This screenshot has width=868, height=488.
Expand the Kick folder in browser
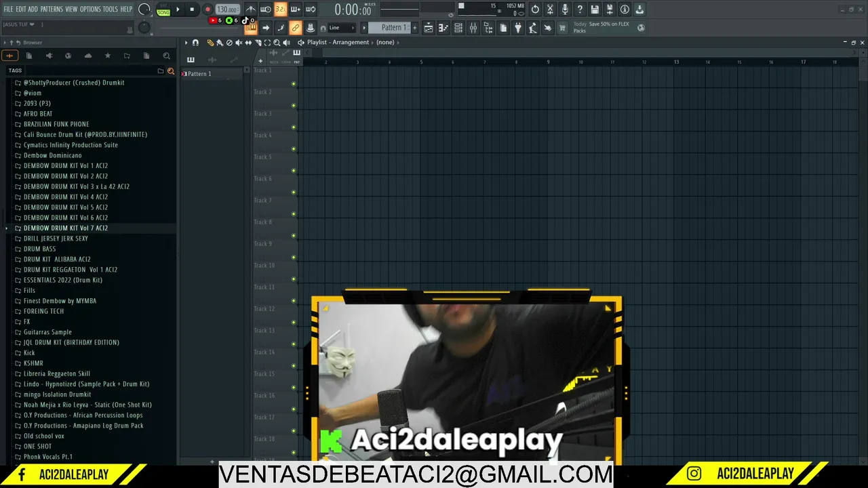click(x=29, y=352)
